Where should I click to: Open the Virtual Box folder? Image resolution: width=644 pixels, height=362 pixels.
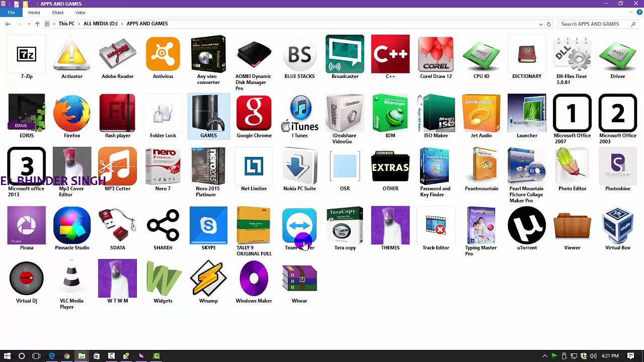618,229
